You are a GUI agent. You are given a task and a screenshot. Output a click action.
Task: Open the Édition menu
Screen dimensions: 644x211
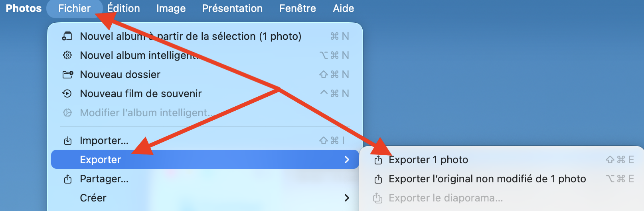pos(124,8)
